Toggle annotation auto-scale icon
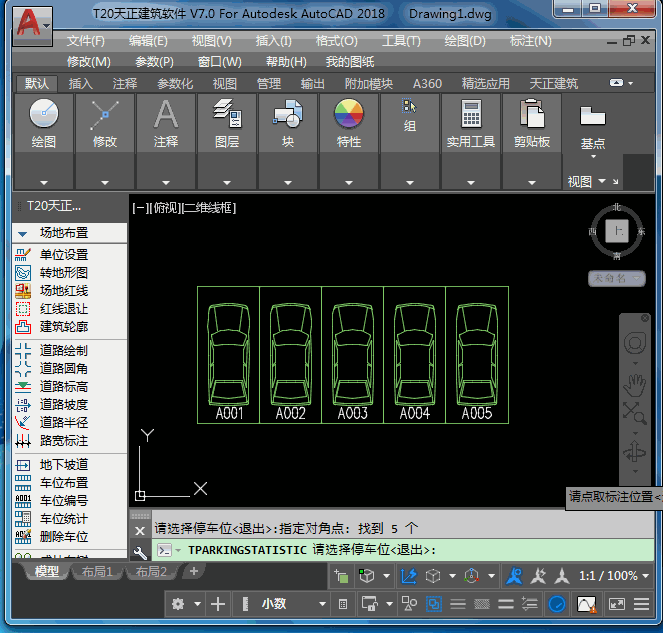This screenshot has height=633, width=663. [x=538, y=576]
